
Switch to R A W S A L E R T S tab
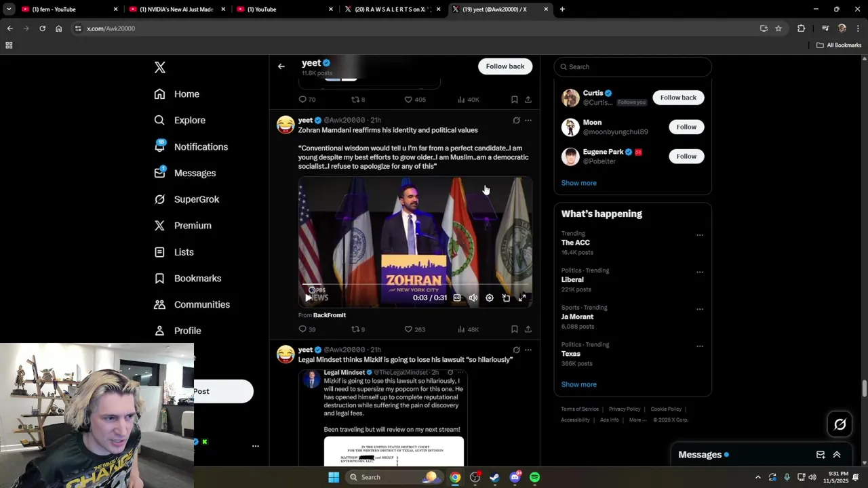point(393,9)
